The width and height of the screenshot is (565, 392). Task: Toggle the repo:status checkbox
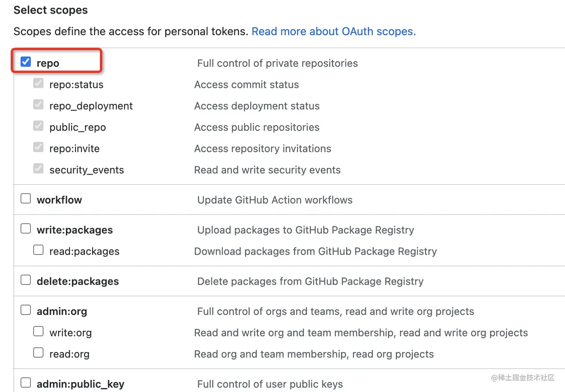38,83
